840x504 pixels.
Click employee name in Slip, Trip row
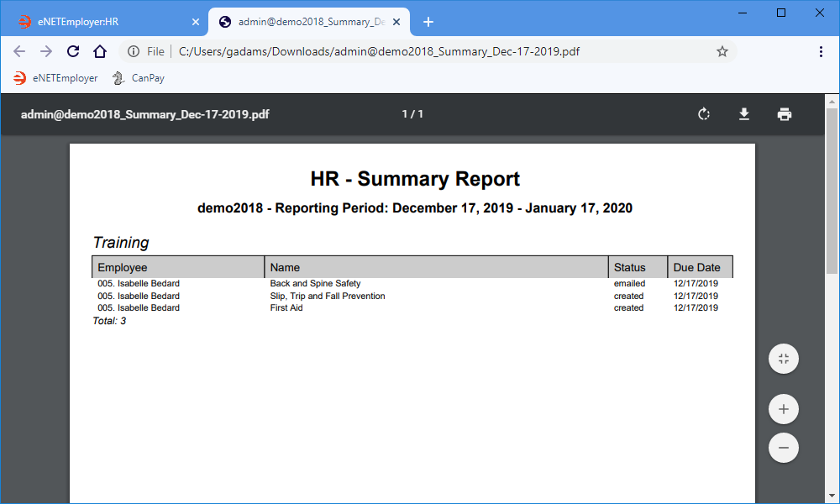point(139,296)
